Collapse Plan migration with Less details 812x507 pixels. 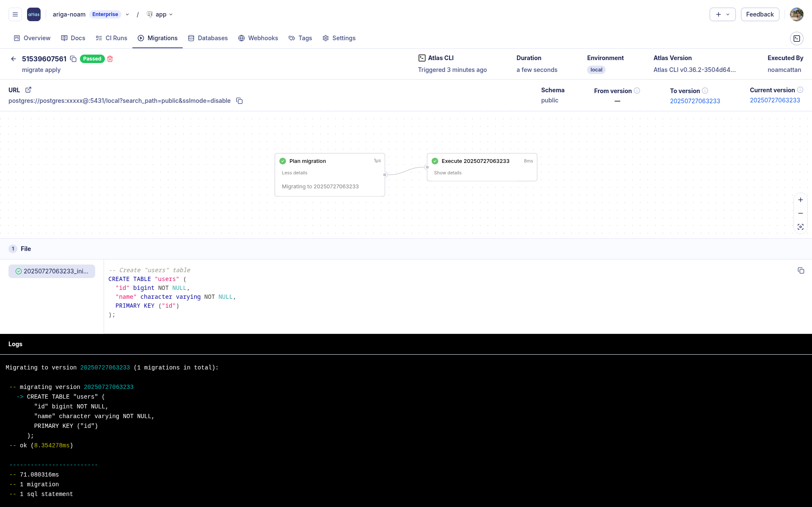tap(294, 173)
